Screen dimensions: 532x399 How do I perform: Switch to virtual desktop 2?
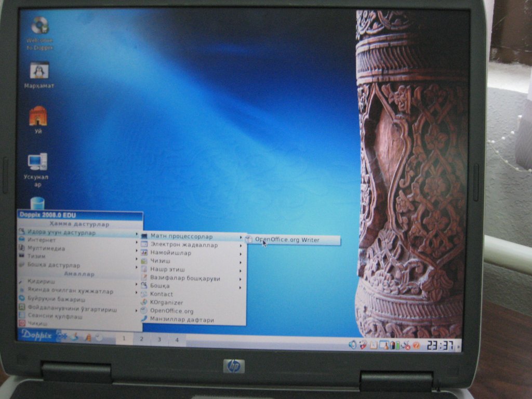(141, 339)
